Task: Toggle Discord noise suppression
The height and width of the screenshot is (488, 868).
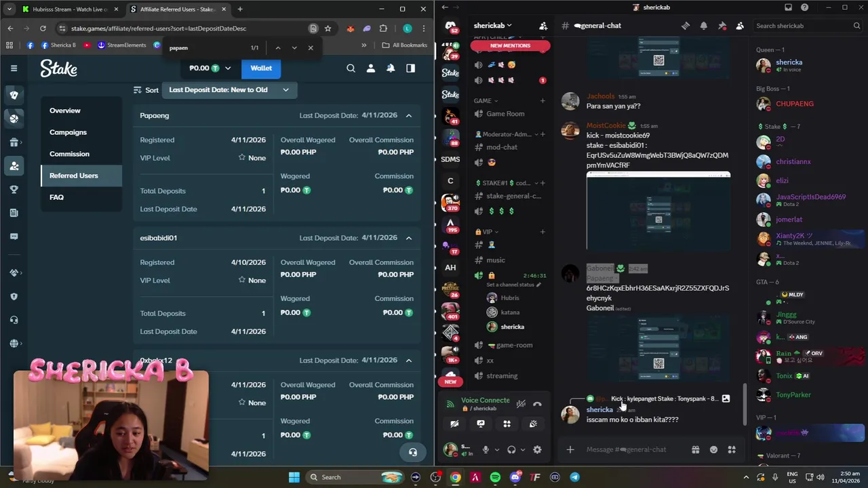Action: (x=521, y=404)
